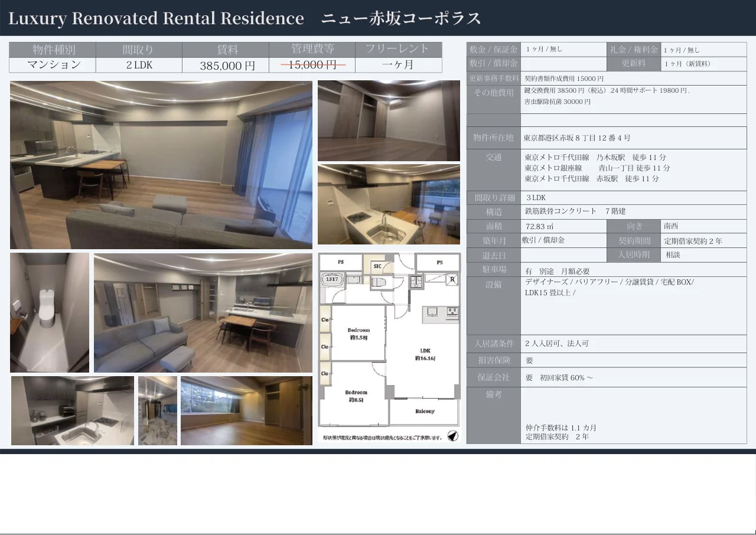Click the フリーレント header cell
This screenshot has height=535, width=756.
pyautogui.click(x=398, y=50)
